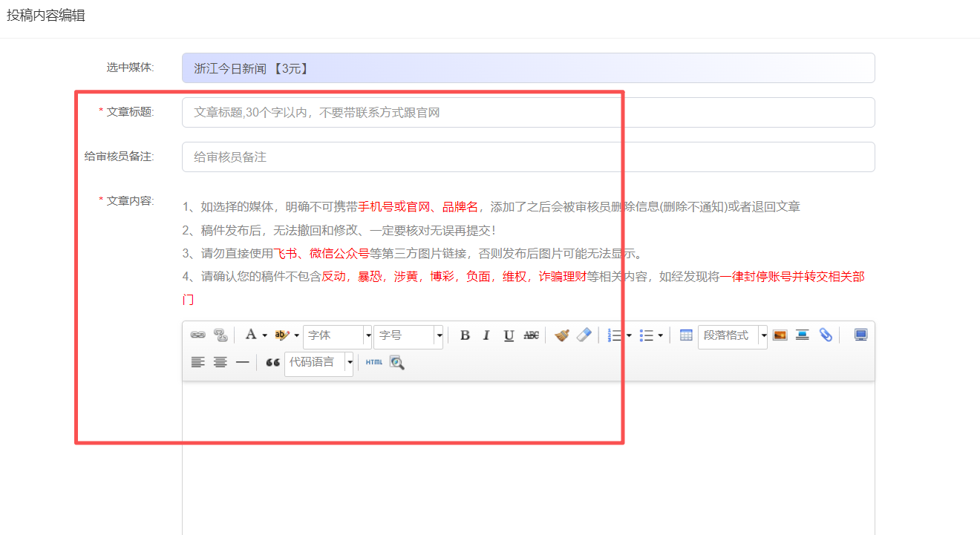Toggle italic text formatting

(486, 335)
